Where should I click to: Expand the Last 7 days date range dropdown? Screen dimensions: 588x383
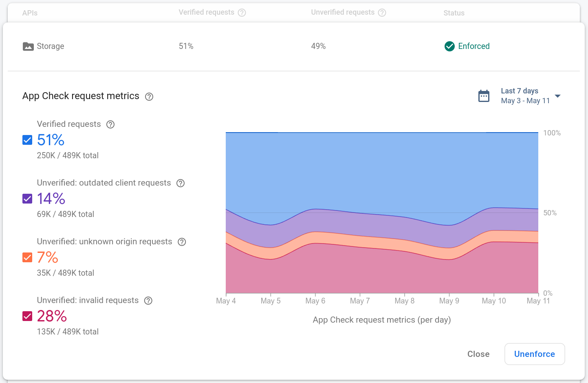(557, 96)
